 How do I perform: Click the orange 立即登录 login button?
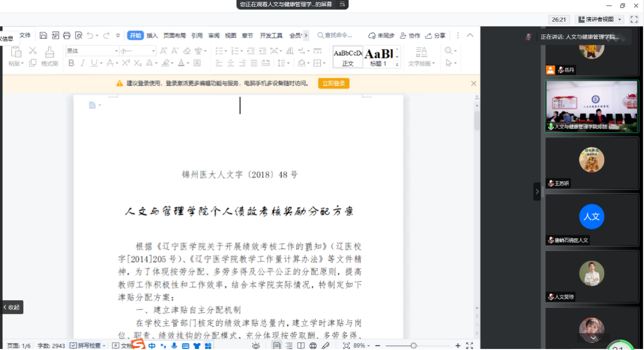click(333, 83)
